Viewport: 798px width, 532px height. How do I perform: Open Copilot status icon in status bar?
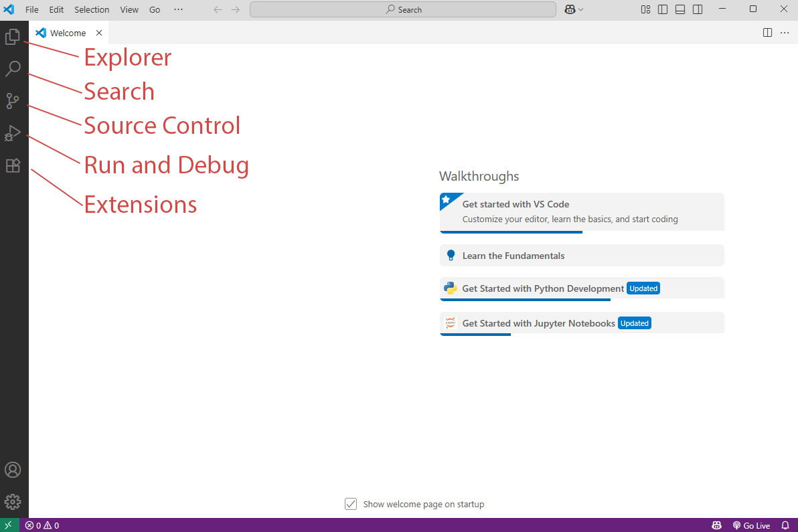[x=716, y=525]
